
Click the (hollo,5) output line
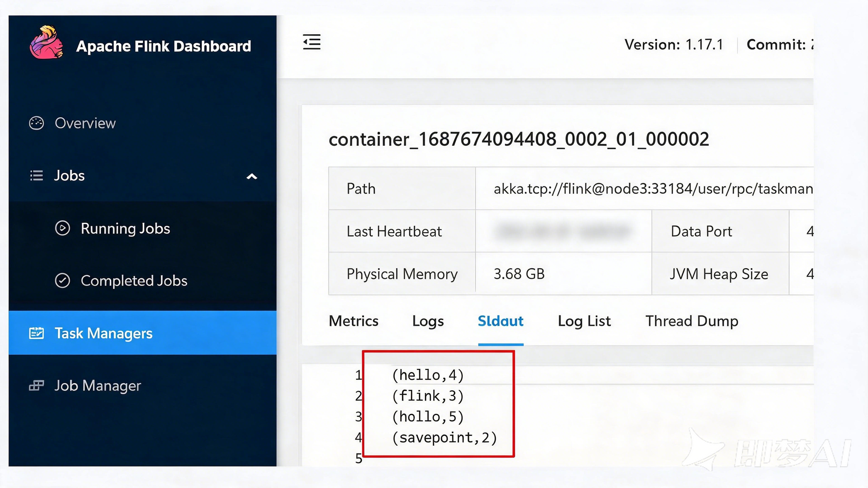[428, 417]
